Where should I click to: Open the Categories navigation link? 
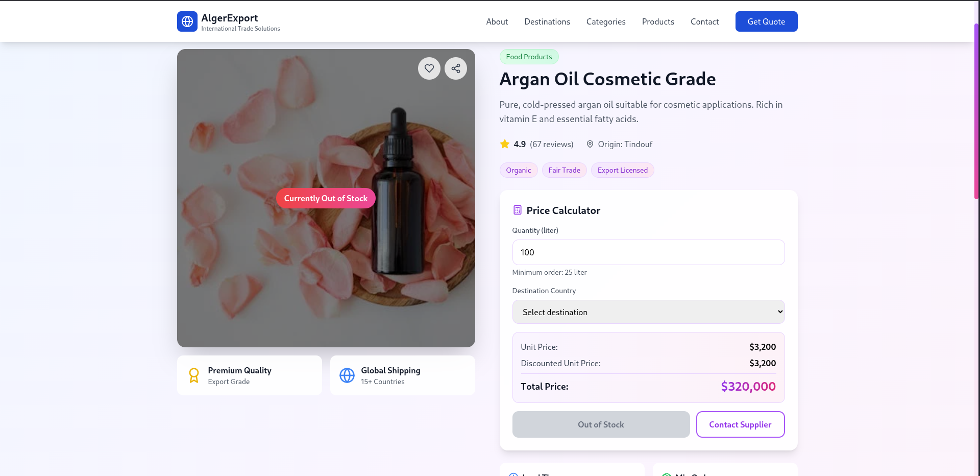[x=606, y=21]
